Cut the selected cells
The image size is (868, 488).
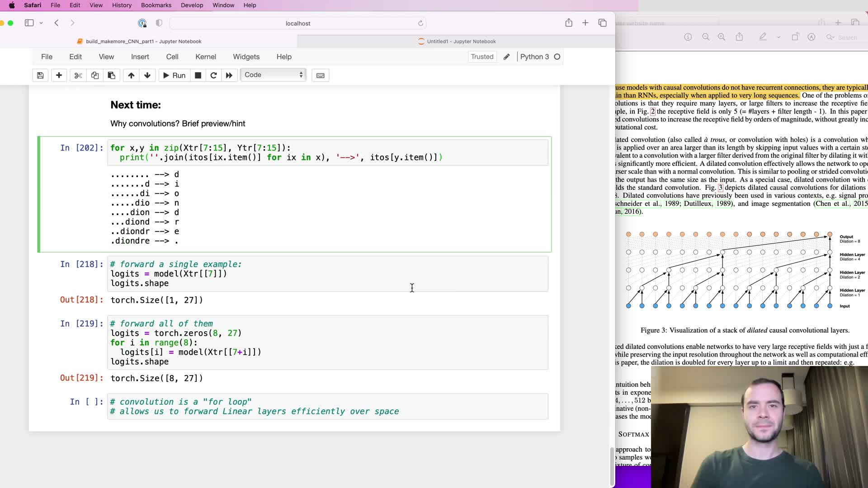(78, 75)
